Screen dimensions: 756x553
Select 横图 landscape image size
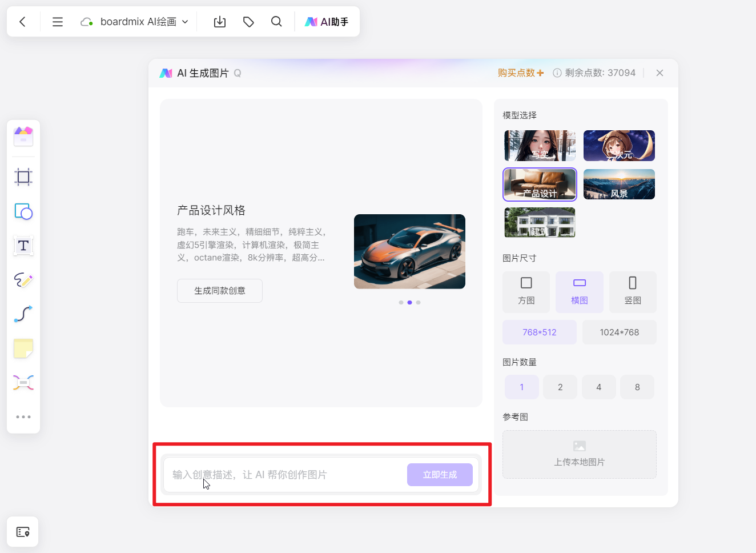pos(580,292)
